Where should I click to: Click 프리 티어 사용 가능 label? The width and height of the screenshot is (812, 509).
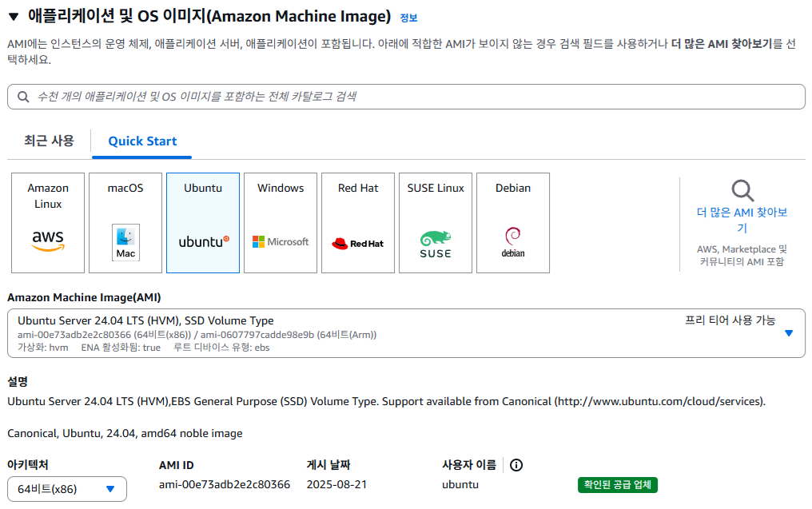(730, 320)
